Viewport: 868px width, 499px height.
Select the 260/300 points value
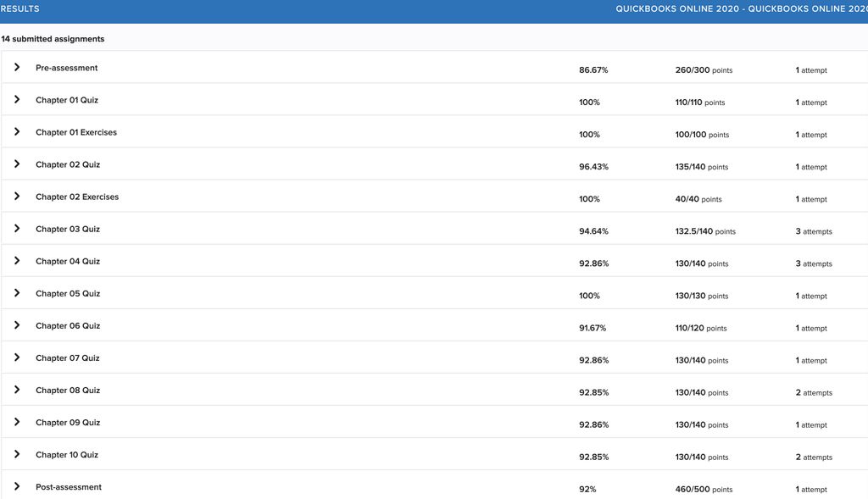click(x=704, y=70)
